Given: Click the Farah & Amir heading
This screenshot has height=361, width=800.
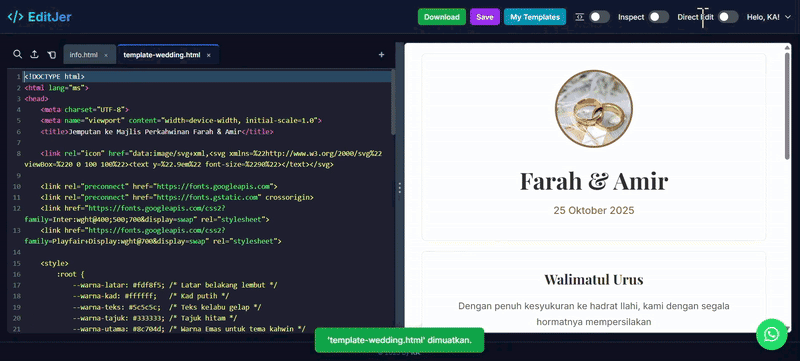Looking at the screenshot, I should pos(593,180).
